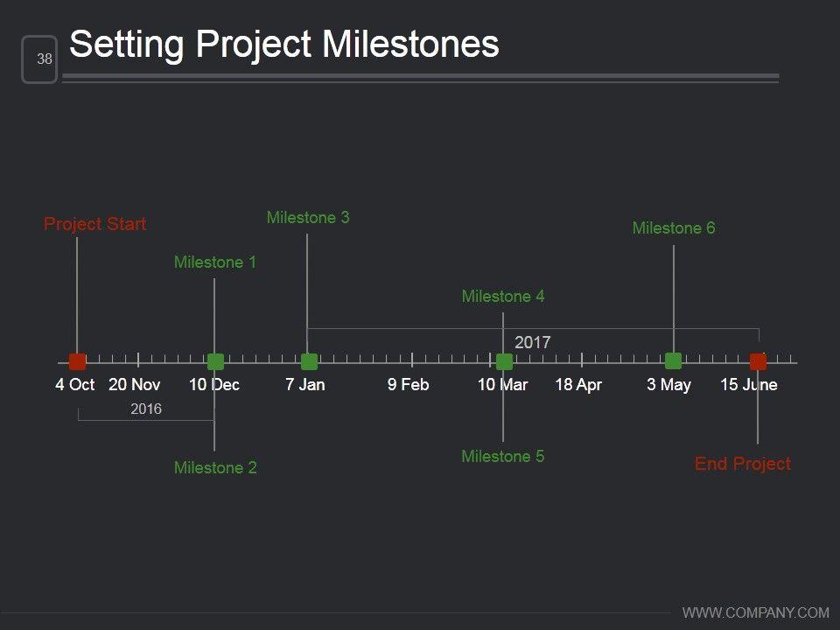This screenshot has width=840, height=630.
Task: Click the red End Project marker square
Action: click(x=758, y=361)
